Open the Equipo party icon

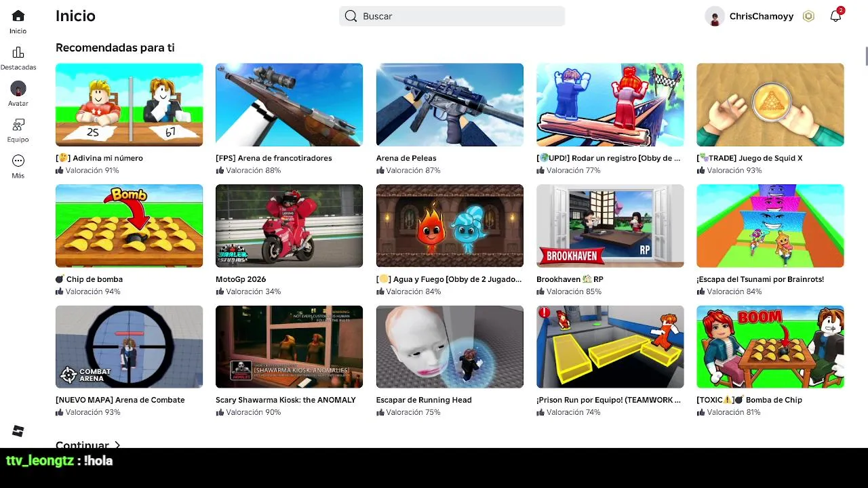click(x=18, y=125)
